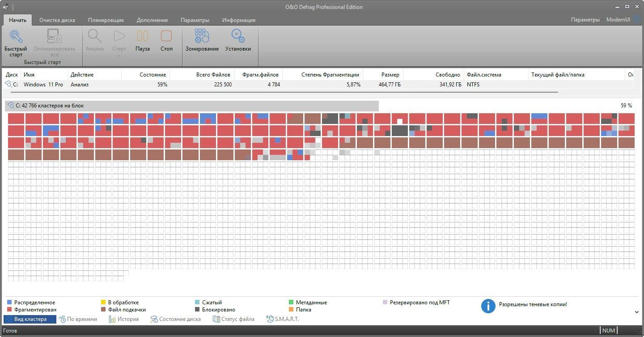Click the Быстрый старт wand icon

coord(16,36)
